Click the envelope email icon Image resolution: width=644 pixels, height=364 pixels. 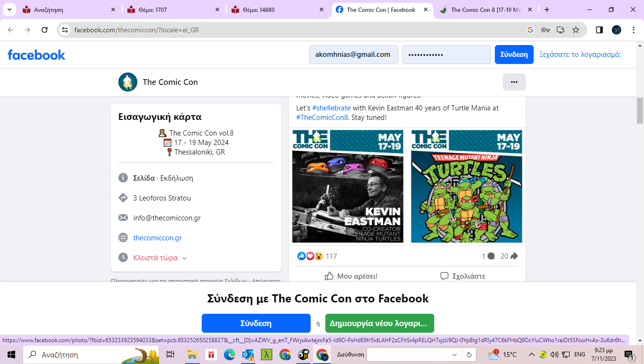click(x=123, y=218)
